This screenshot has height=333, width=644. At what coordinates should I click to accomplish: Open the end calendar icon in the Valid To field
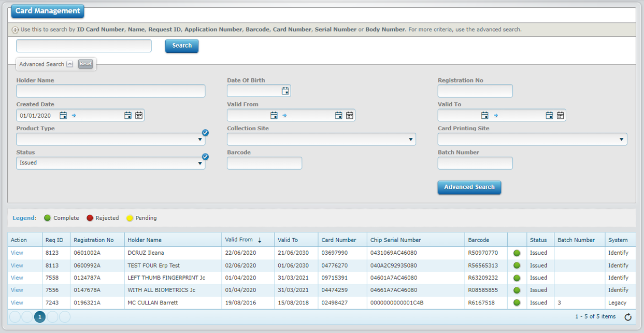point(549,115)
